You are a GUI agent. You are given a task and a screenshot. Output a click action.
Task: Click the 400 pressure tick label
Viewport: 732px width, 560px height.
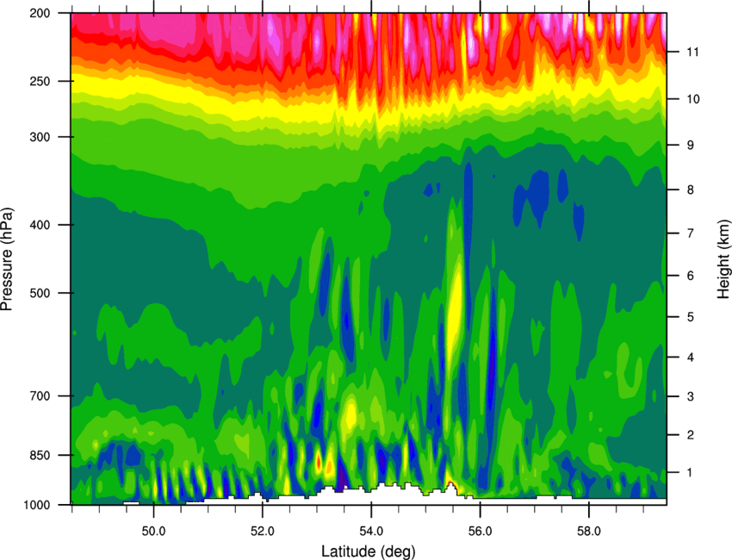click(x=40, y=225)
